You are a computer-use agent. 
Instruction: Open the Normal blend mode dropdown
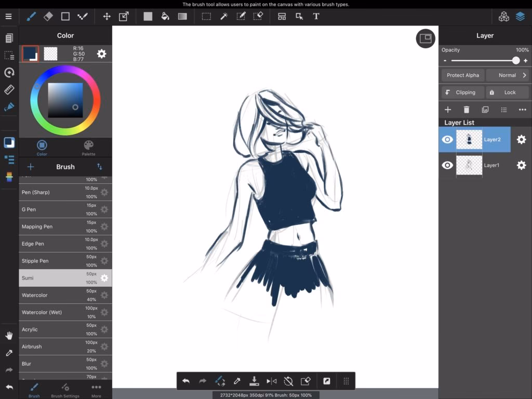(508, 75)
